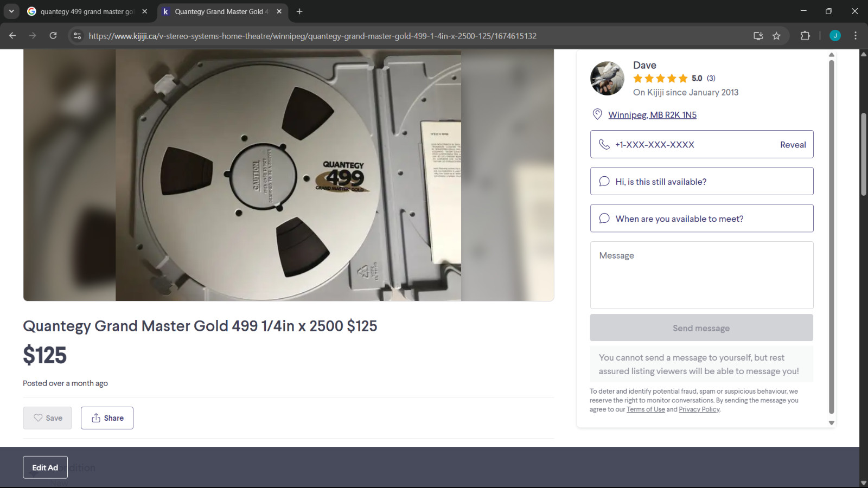Viewport: 868px width, 488px height.
Task: Click the page vertical scrollbar thumb
Action: pyautogui.click(x=864, y=154)
